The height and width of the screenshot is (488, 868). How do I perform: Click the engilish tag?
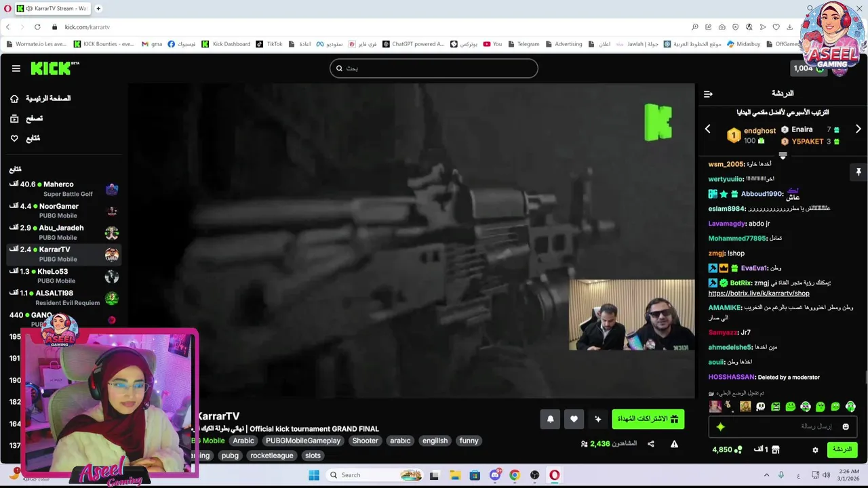click(x=435, y=441)
